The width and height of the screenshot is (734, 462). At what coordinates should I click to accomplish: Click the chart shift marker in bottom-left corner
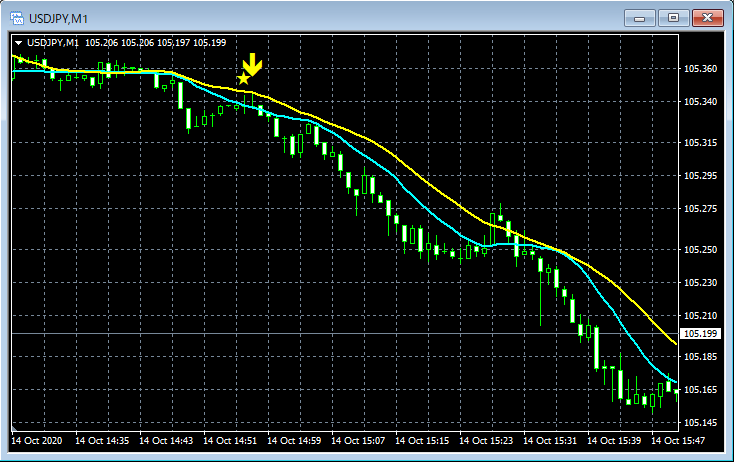click(14, 428)
